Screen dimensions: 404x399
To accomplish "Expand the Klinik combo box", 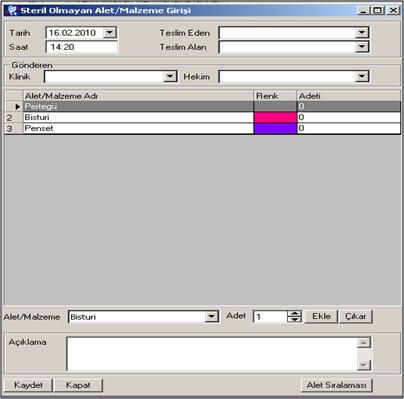I will [170, 76].
